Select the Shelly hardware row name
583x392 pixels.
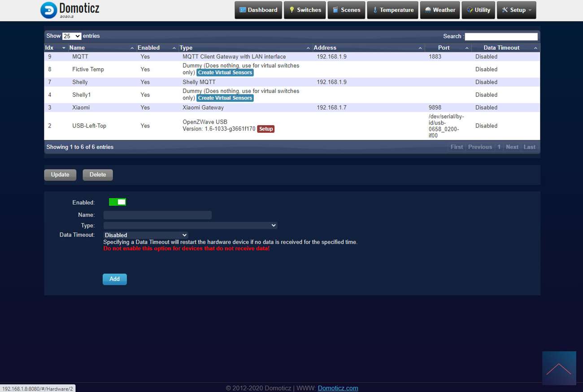point(80,82)
